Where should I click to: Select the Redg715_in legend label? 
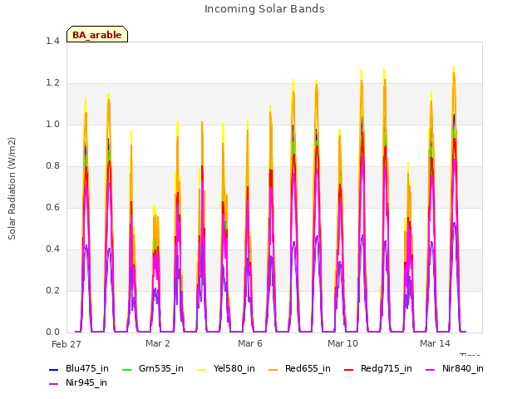point(387,369)
